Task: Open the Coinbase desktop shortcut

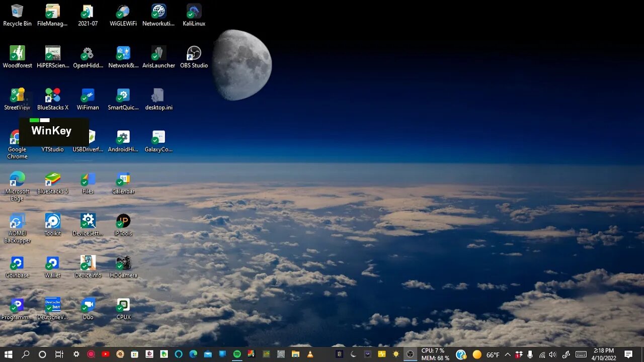Action: click(17, 267)
